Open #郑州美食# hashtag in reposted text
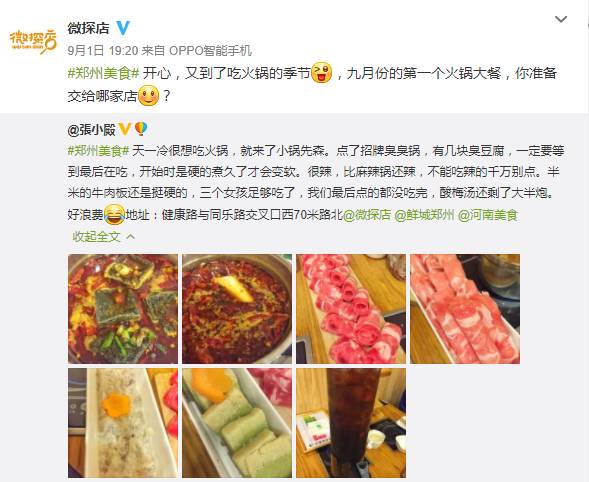The image size is (589, 482). click(98, 151)
